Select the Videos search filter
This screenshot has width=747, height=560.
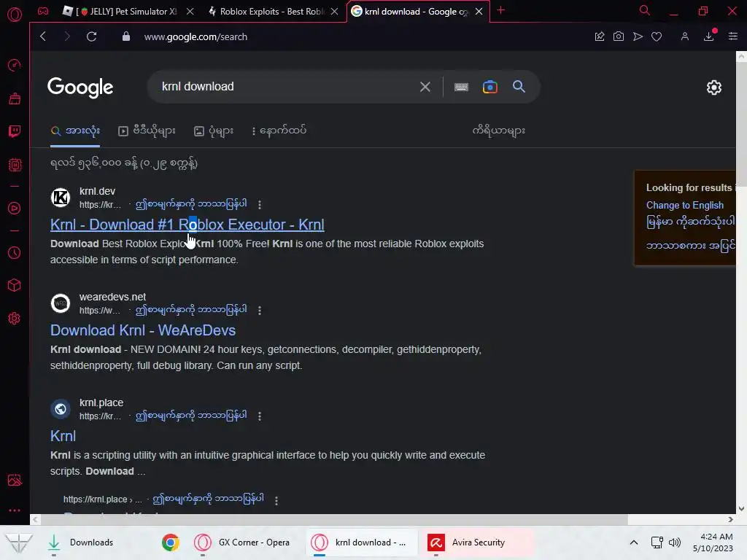pos(147,131)
